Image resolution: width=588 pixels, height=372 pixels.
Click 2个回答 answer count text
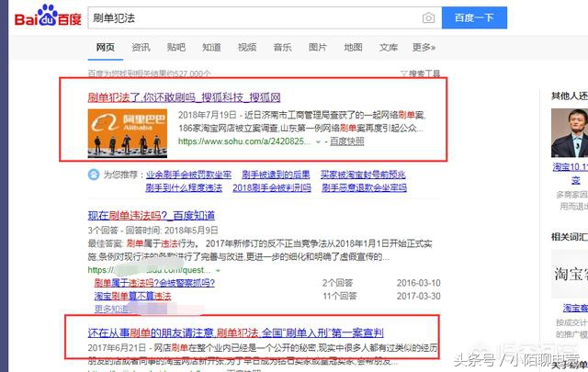(337, 283)
